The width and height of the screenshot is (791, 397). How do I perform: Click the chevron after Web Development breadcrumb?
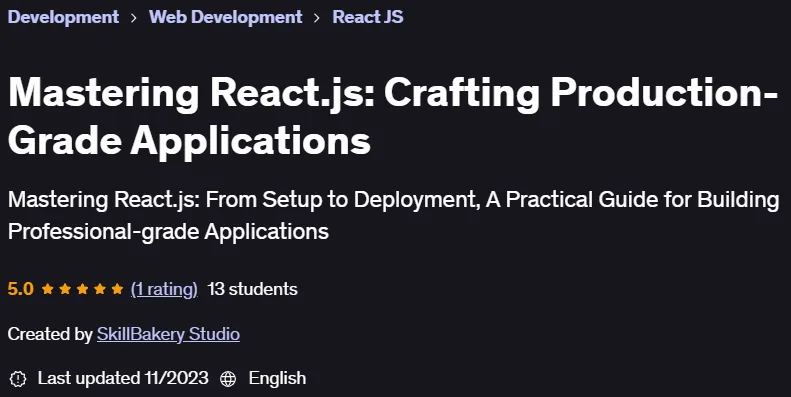click(x=317, y=18)
